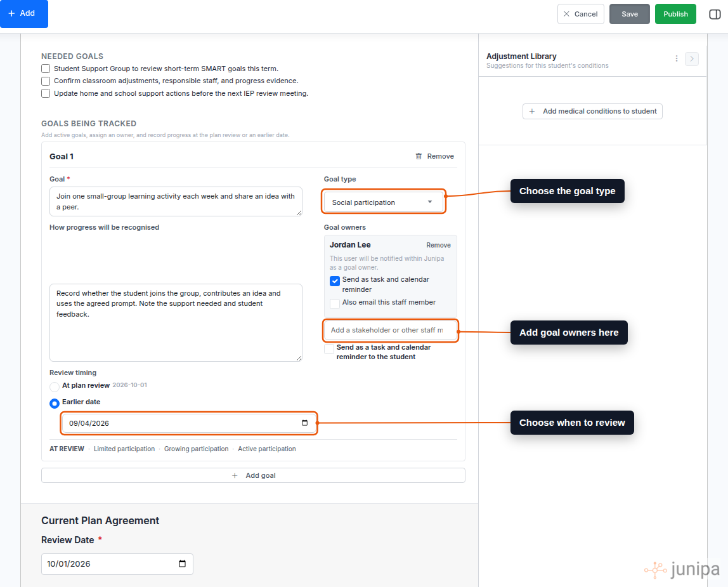
Task: Click the plus icon on Add goal
Action: coord(235,475)
